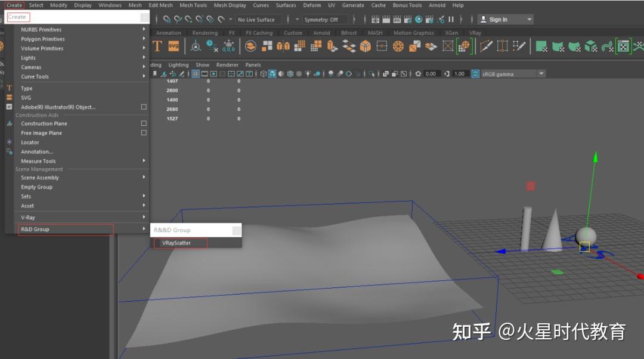
Task: Click the wireframe display icon in viewport bar
Action: point(265,73)
